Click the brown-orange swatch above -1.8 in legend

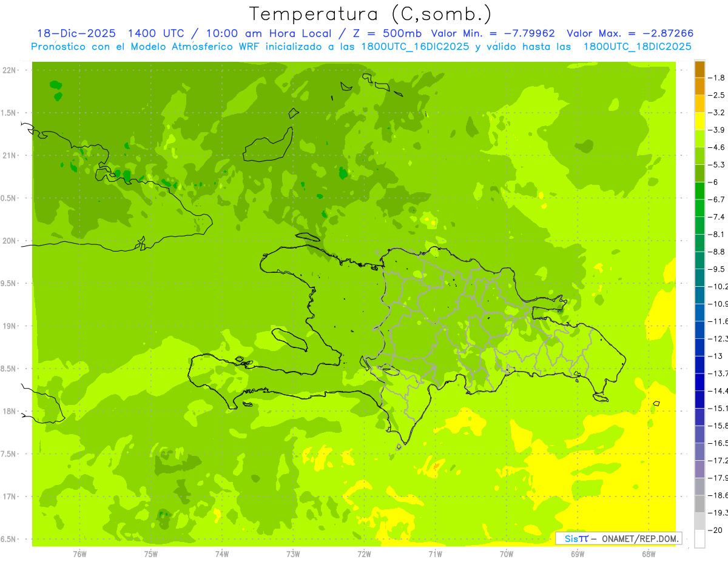(x=699, y=69)
